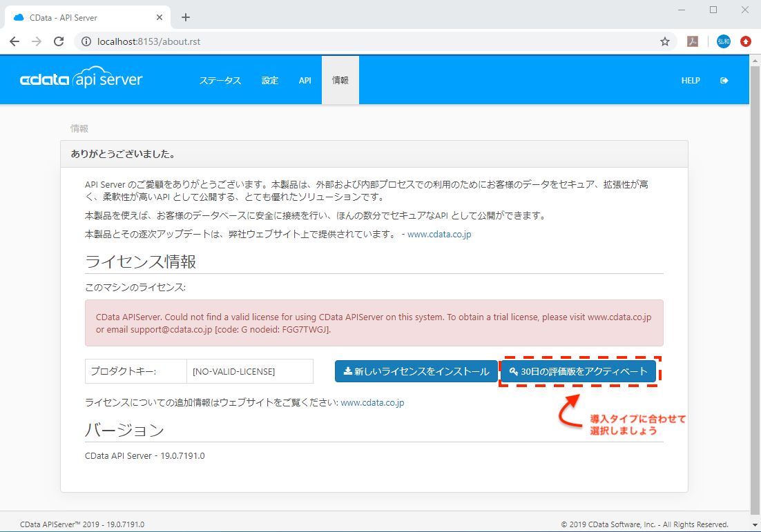
Task: Click the footer copyright 2019 CData Software text
Action: coord(644,524)
